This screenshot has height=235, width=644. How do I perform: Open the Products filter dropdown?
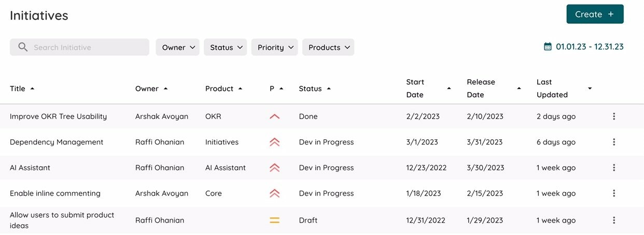tap(328, 47)
